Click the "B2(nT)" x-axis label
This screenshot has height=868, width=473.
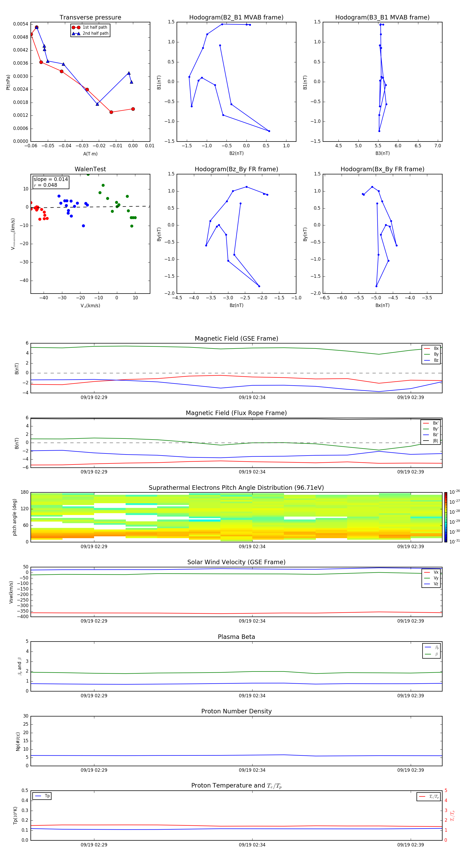tap(236, 153)
